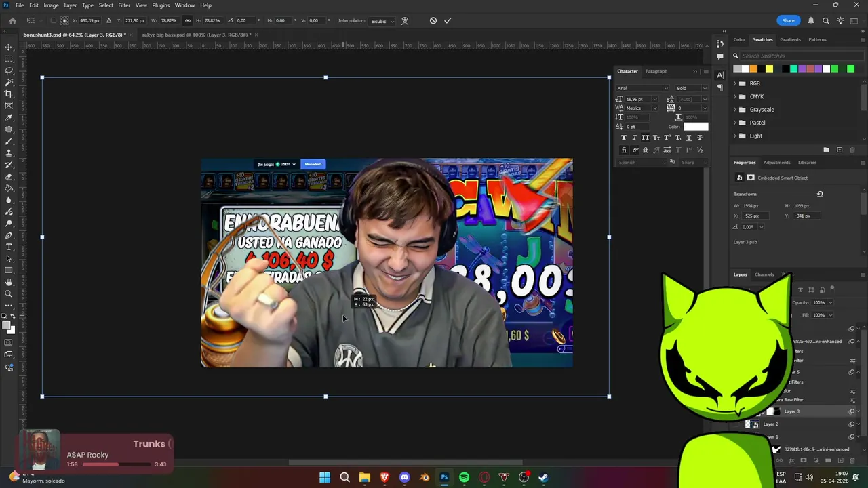This screenshot has height=488, width=868.
Task: Switch to warp mode toggle
Action: [x=405, y=20]
